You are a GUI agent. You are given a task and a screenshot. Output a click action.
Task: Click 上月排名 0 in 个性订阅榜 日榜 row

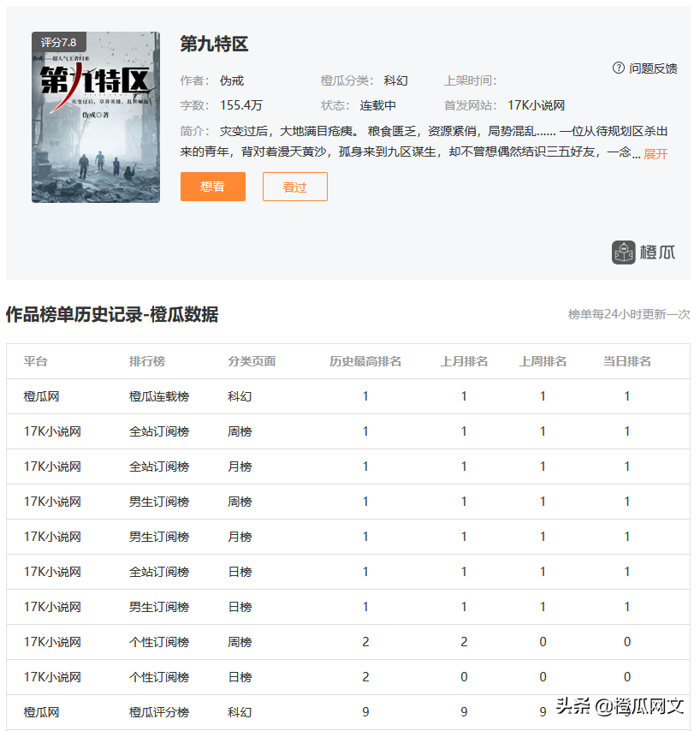coord(464,677)
